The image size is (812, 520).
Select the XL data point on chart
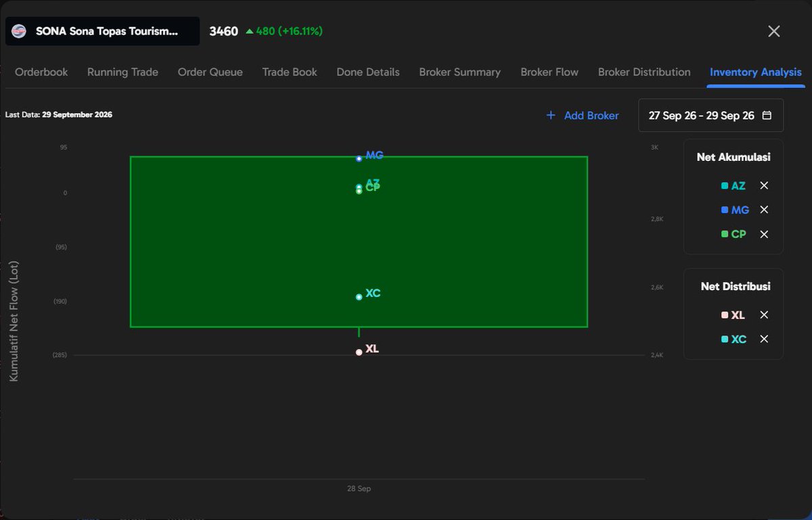point(359,352)
